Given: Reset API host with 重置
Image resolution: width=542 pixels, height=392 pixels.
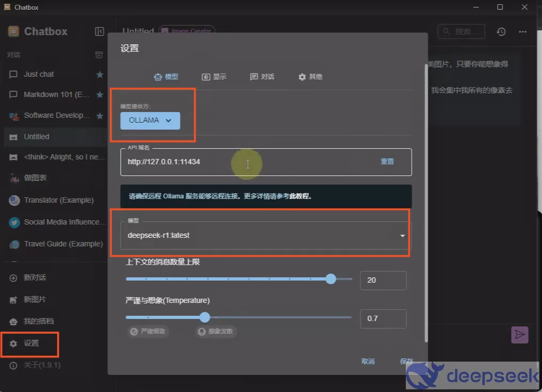Looking at the screenshot, I should [387, 161].
